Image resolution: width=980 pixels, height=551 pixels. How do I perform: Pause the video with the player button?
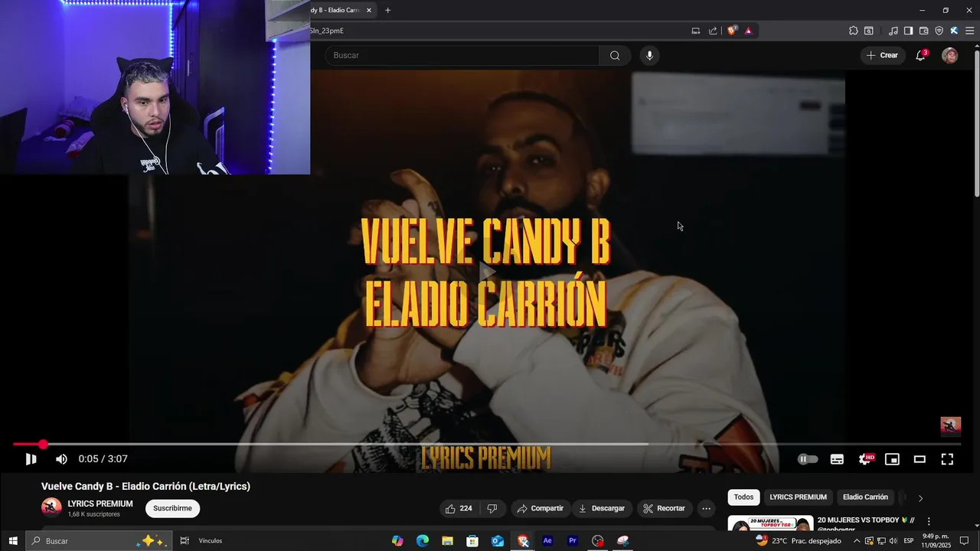point(31,459)
